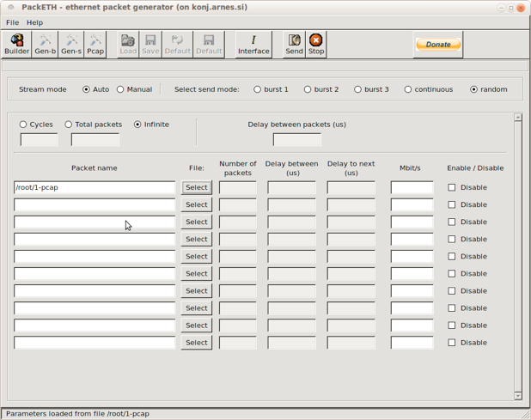The width and height of the screenshot is (531, 420).
Task: Click the /root/1-pcap packet name field
Action: pos(95,187)
